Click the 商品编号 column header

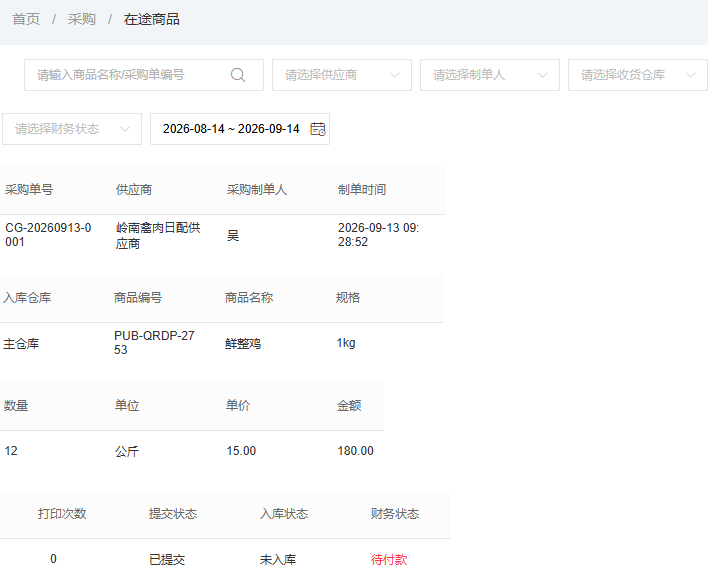point(138,298)
